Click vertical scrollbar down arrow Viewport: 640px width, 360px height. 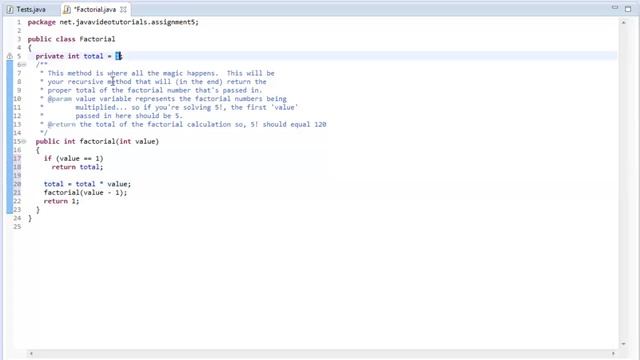(623, 344)
